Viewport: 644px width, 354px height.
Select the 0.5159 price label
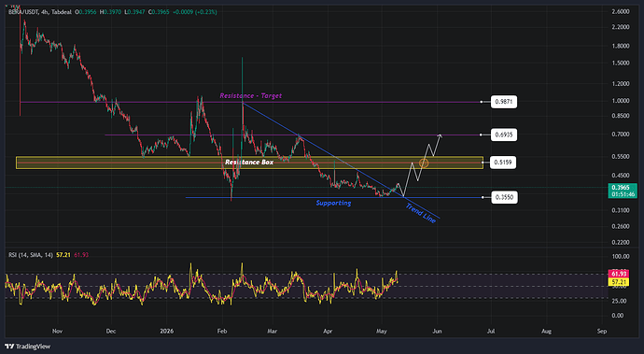tap(504, 163)
